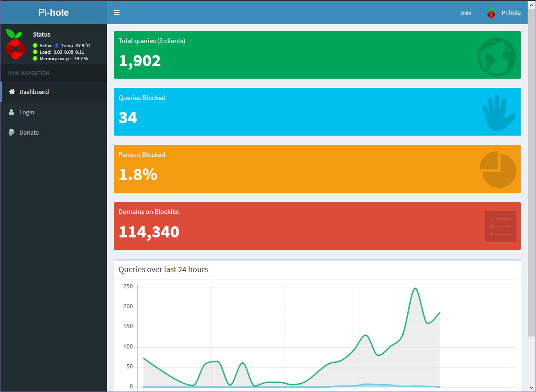
Task: Click the PayPal icon beside Donate
Action: point(11,132)
